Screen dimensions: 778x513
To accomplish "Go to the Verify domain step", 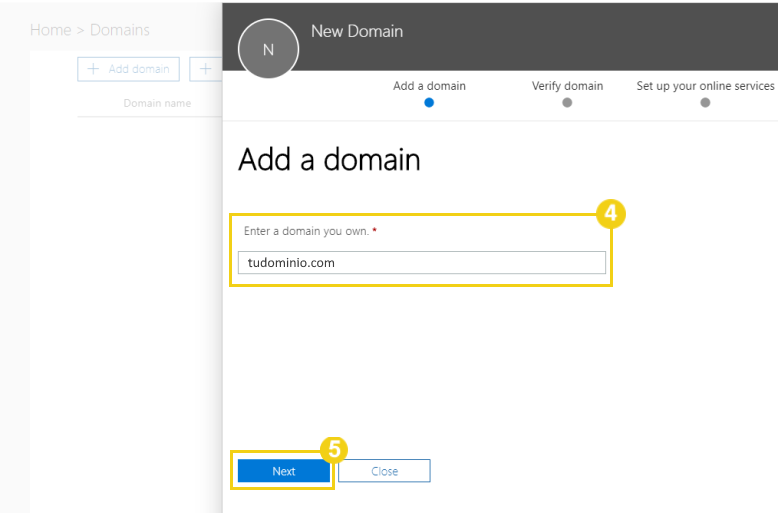I will tap(567, 86).
